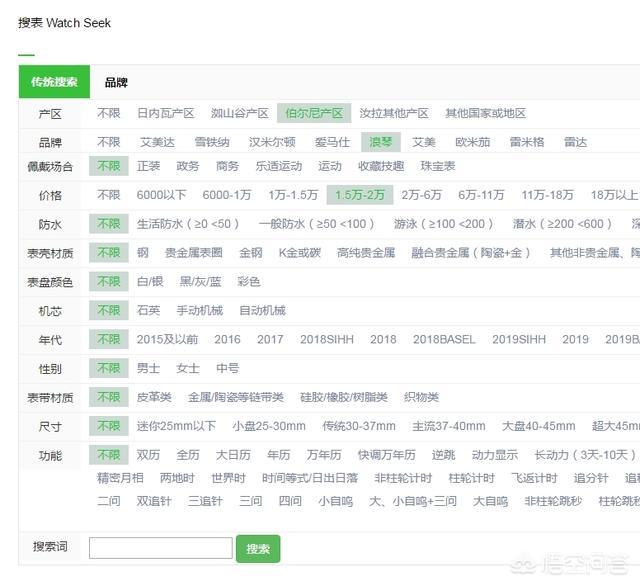Image resolution: width=640 pixels, height=586 pixels.
Task: Select 伯尔尼产区 region filter
Action: click(x=315, y=113)
